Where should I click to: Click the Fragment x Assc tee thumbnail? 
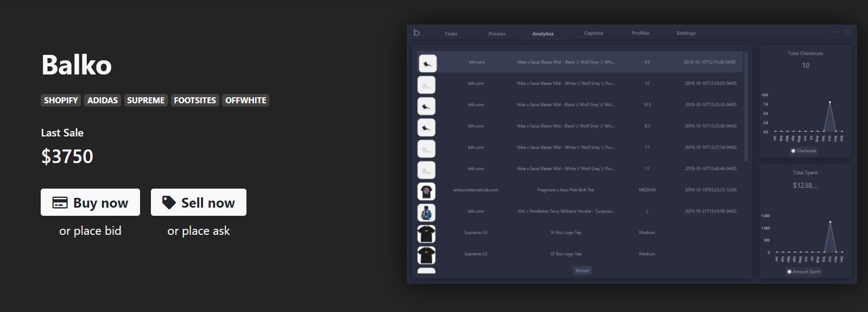click(427, 191)
